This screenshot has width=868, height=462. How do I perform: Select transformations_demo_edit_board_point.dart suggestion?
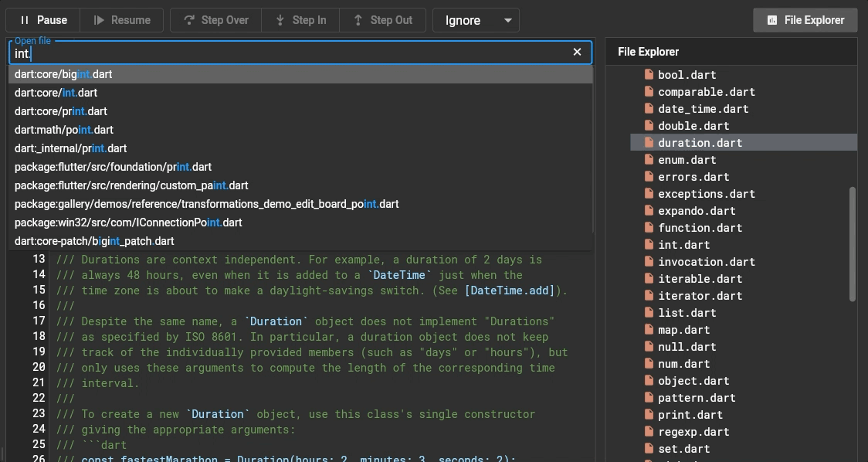pos(300,204)
